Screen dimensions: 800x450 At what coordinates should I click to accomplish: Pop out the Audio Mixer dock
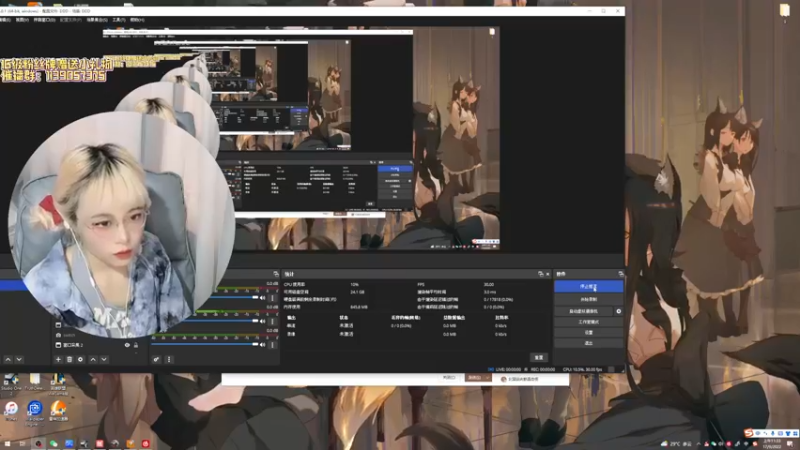point(276,274)
